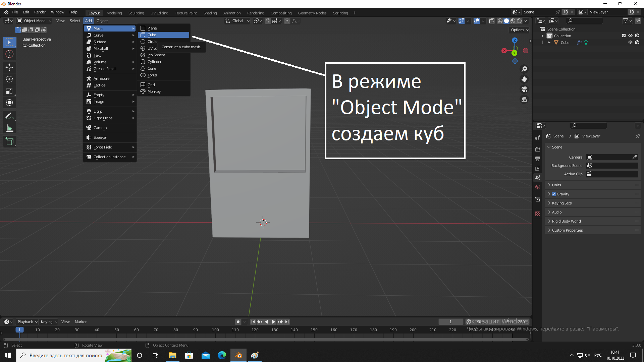Jump to timeline end frame

(287, 322)
